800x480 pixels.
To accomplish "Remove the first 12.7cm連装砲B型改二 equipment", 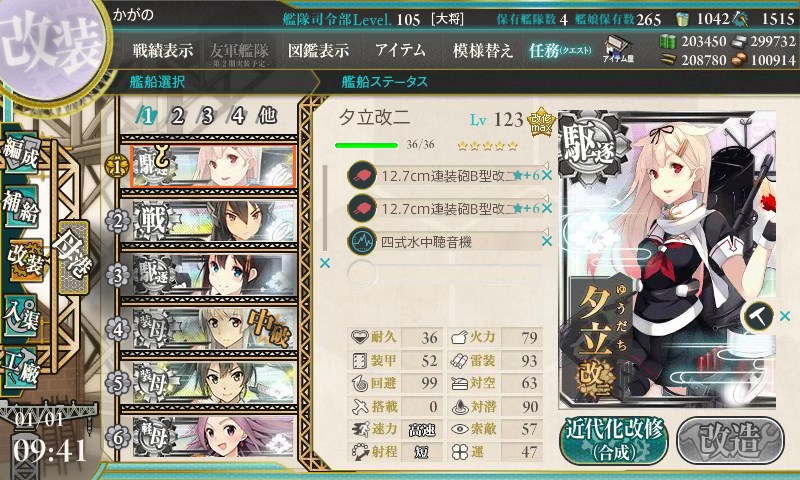I will point(547,175).
